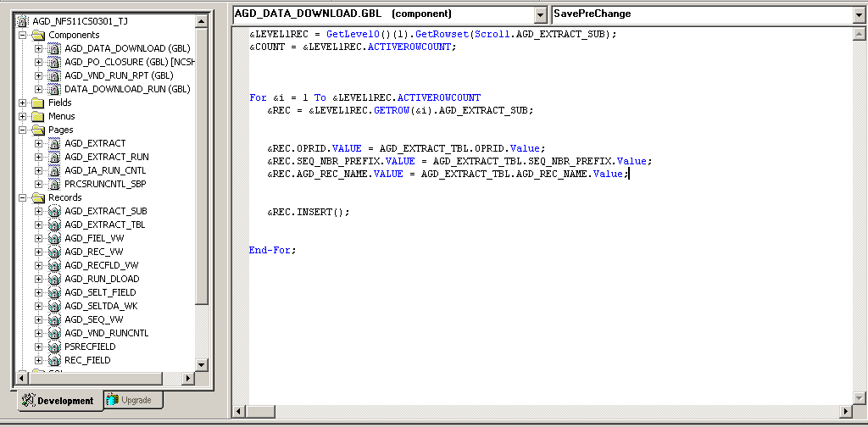Click the AGD_EXTRACT_SUB record icon
The image size is (868, 427).
click(53, 211)
